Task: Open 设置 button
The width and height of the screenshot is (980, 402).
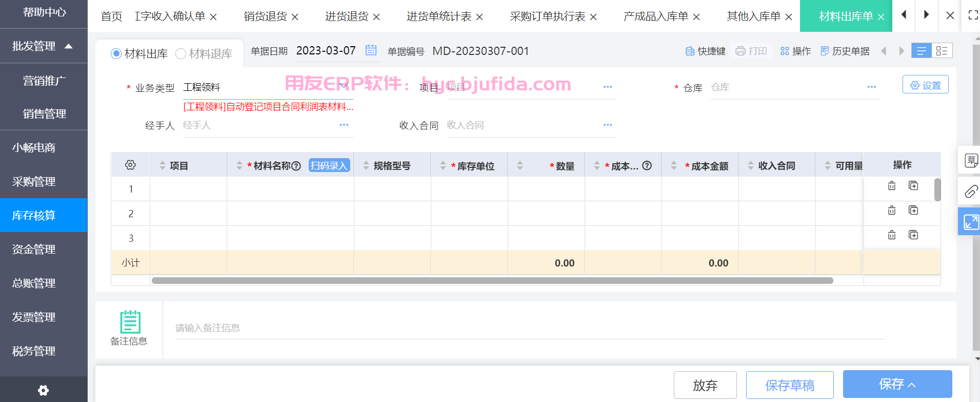Action: 925,85
